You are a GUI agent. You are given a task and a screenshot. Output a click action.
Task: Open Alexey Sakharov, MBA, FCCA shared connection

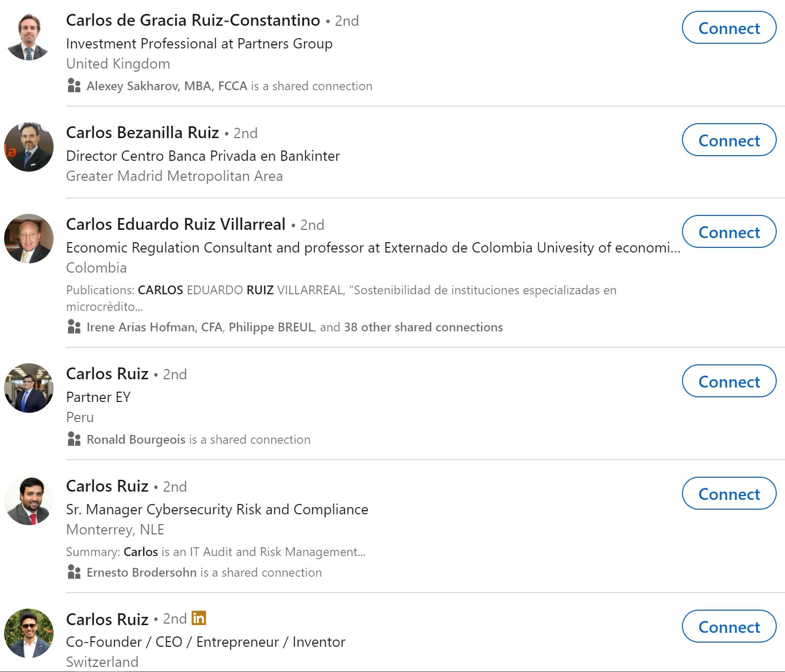tap(167, 86)
